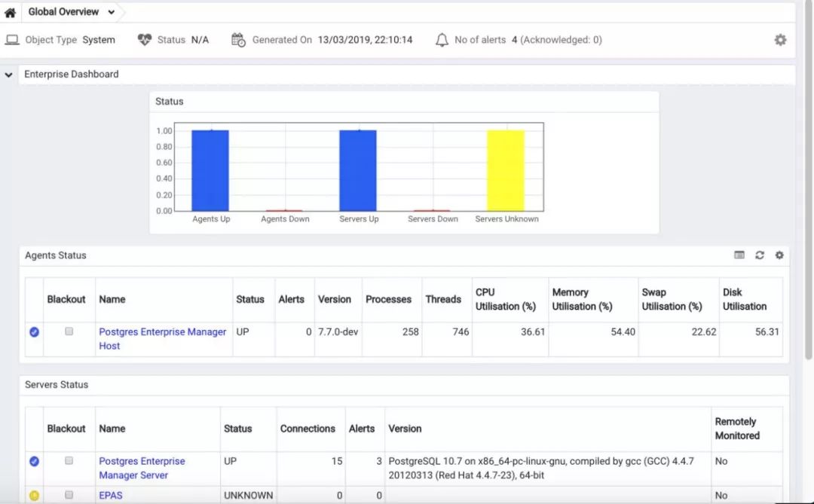Click the alerts bell icon

[441, 40]
